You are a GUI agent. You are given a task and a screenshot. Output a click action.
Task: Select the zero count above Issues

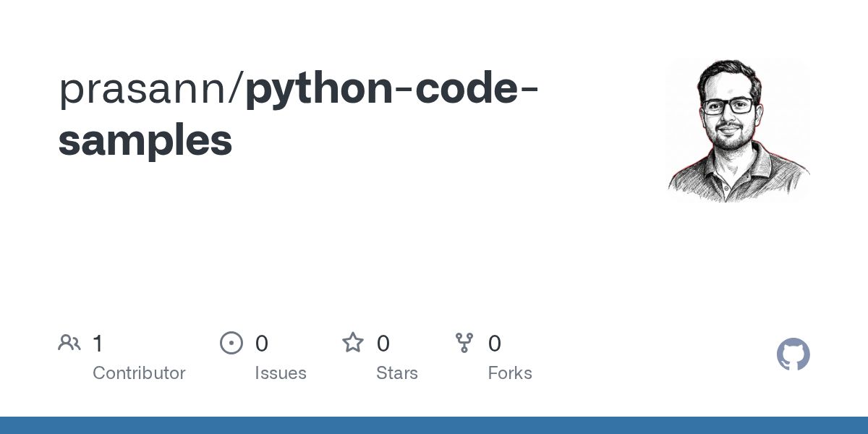point(262,343)
